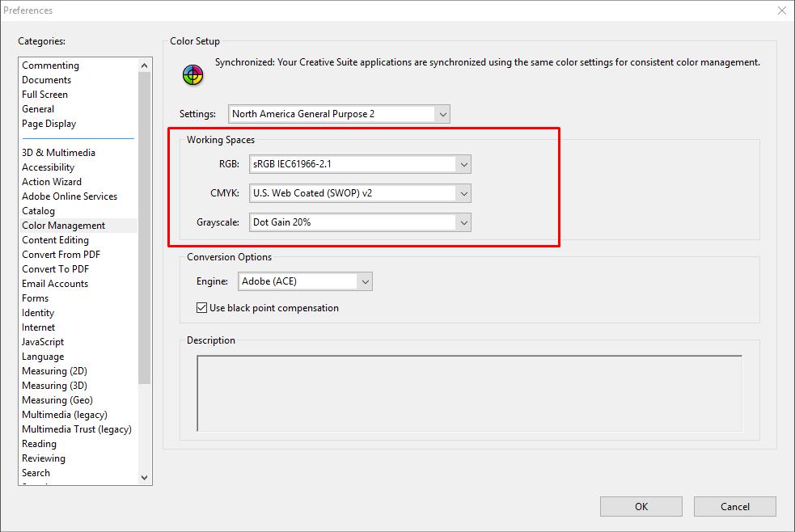The height and width of the screenshot is (532, 795).
Task: Select the JavaScript category
Action: tap(79, 342)
